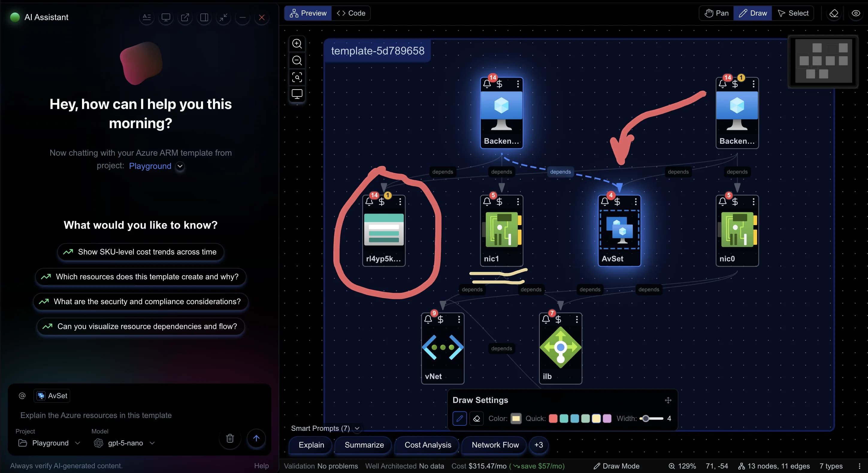Click 'Show SKU-level cost trends across time'
This screenshot has width=868, height=473.
pos(140,252)
